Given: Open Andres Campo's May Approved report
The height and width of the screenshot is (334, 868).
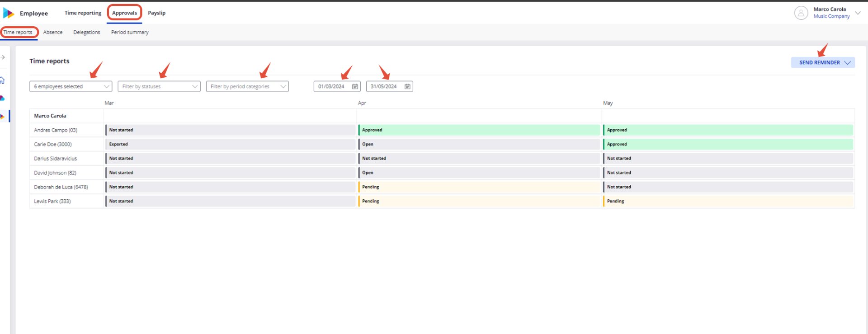Looking at the screenshot, I should 728,130.
